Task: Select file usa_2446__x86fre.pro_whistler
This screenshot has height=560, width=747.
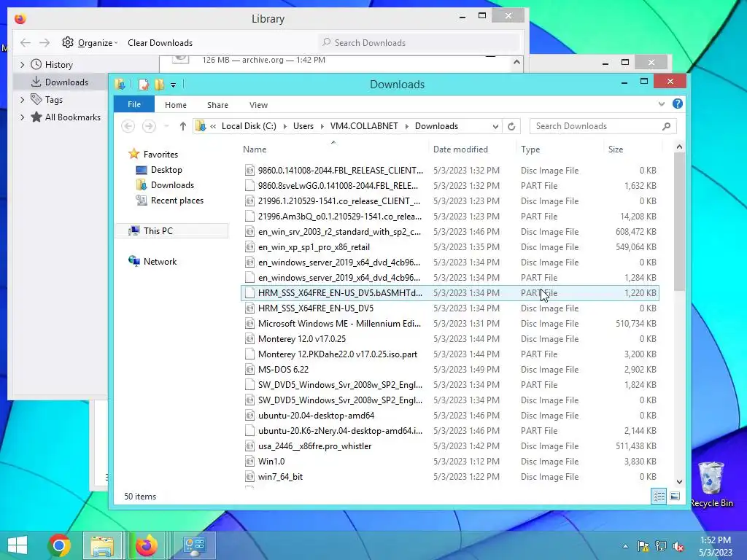Action: coord(314,446)
